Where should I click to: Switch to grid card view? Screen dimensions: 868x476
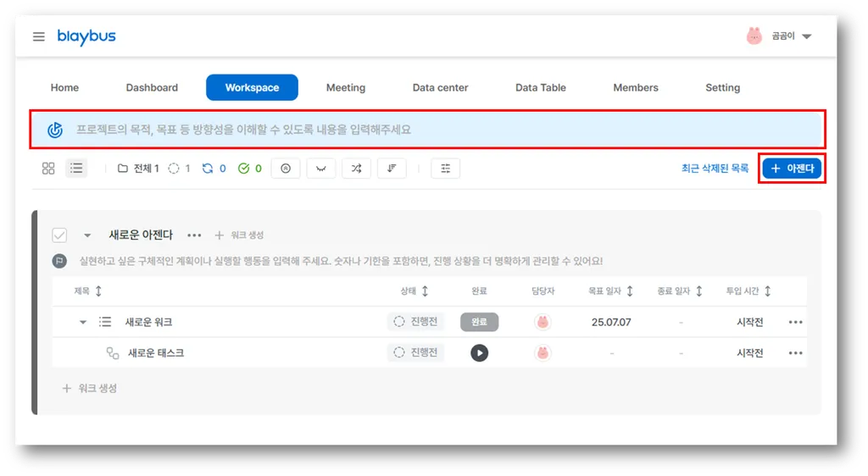48,169
